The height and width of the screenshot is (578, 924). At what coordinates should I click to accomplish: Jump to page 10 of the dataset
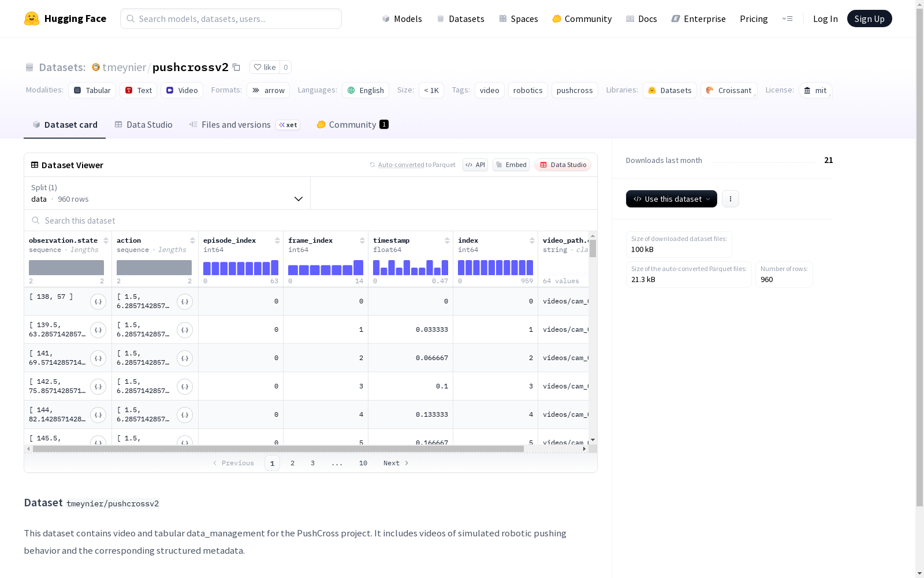pyautogui.click(x=363, y=463)
